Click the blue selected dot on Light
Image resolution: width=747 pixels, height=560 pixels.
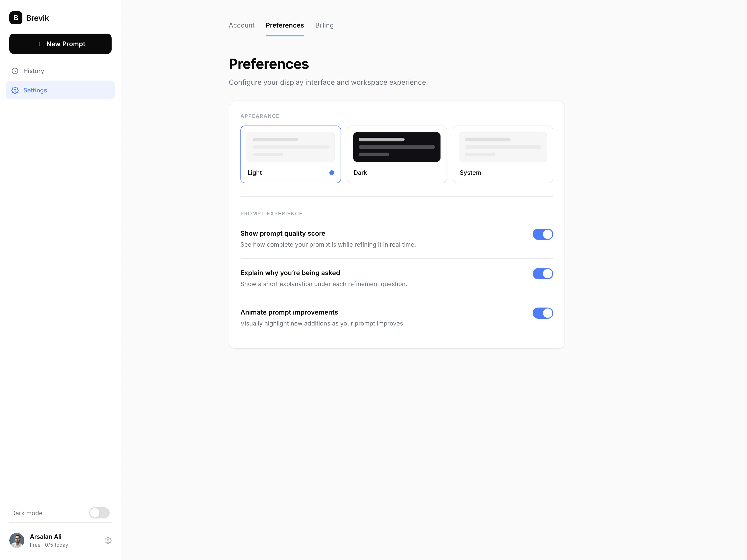pyautogui.click(x=332, y=172)
